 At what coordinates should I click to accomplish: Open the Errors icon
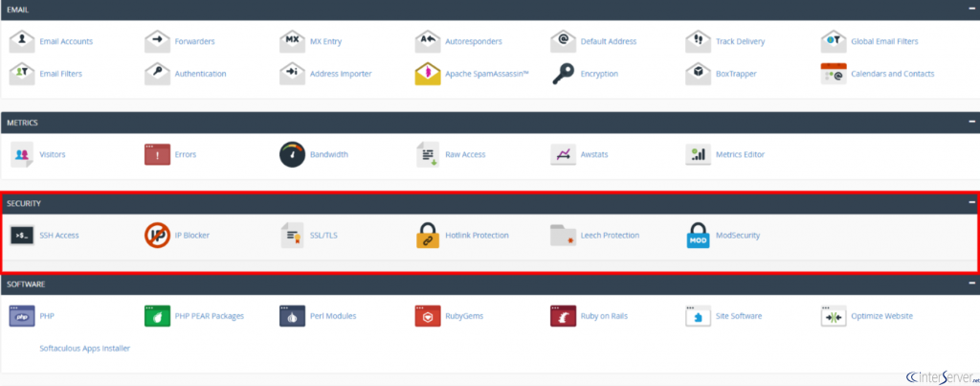pos(157,154)
